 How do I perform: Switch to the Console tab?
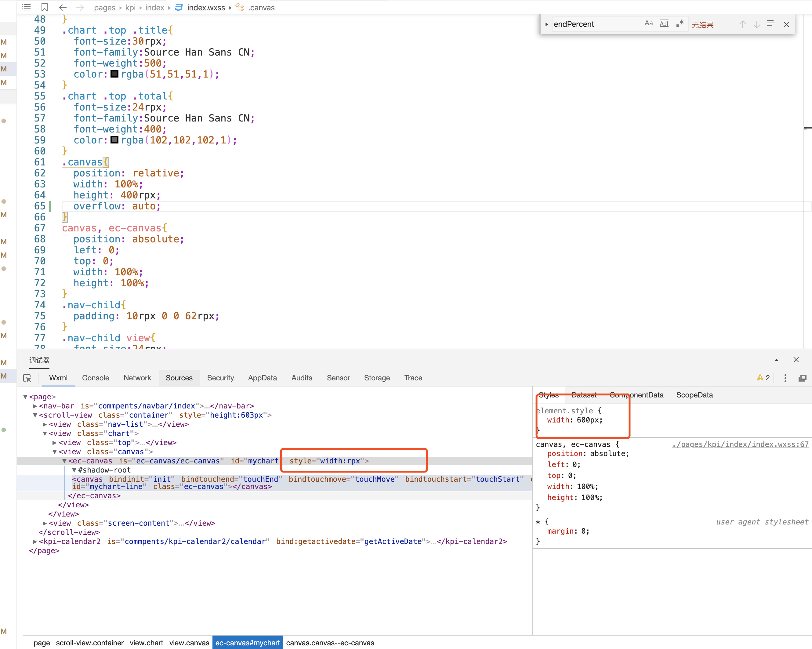95,378
